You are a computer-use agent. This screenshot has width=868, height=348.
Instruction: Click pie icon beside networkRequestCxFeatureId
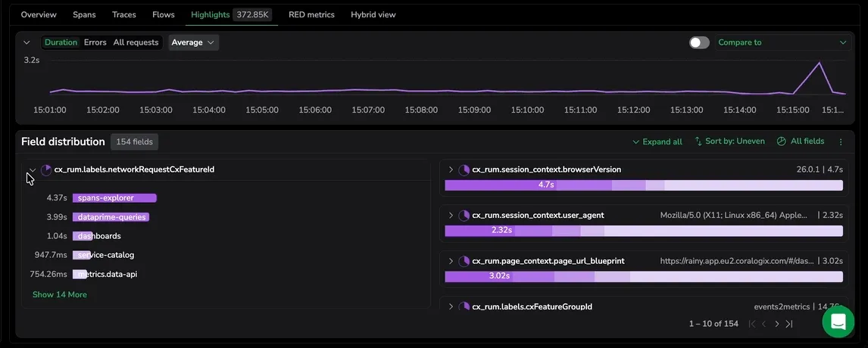tap(46, 170)
